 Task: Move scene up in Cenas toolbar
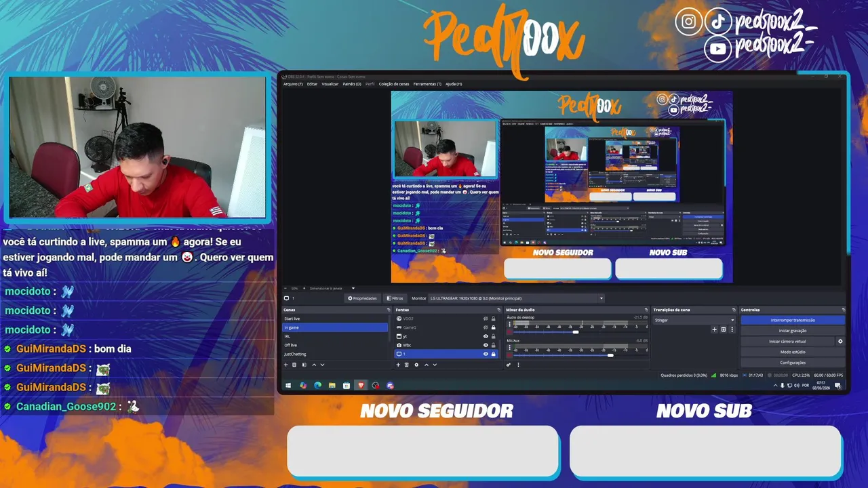(x=314, y=365)
